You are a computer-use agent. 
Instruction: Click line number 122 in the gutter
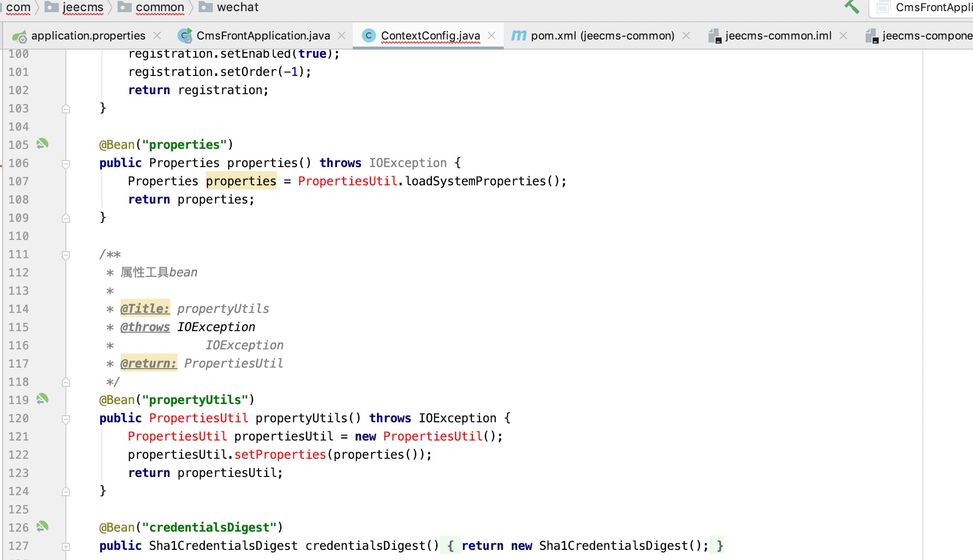click(x=19, y=455)
